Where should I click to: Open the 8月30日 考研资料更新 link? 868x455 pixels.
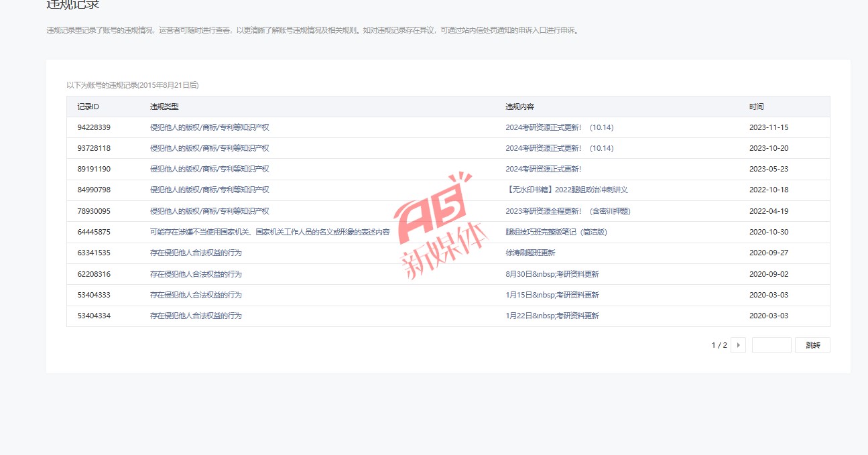552,274
